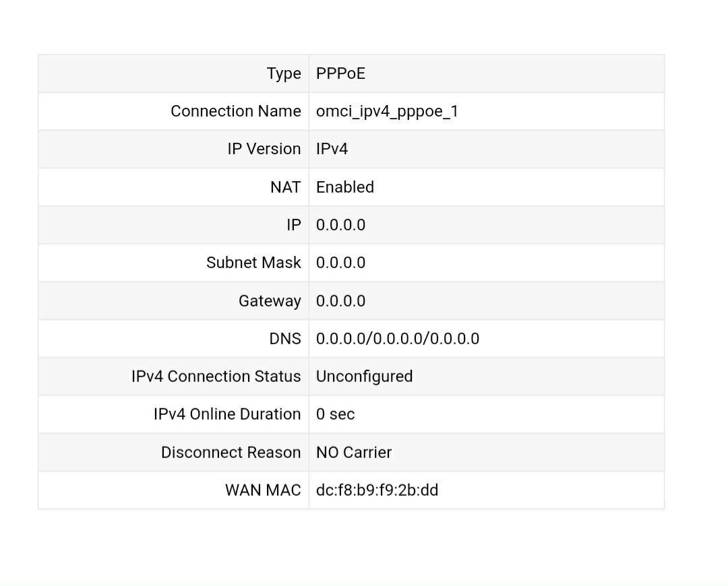Click the Type row label
The image size is (728, 586).
[284, 73]
